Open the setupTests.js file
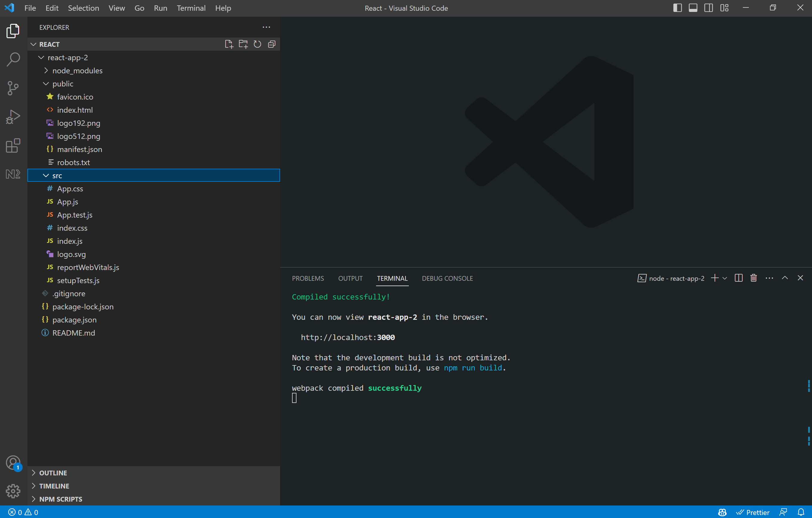The height and width of the screenshot is (518, 812). (x=154, y=280)
